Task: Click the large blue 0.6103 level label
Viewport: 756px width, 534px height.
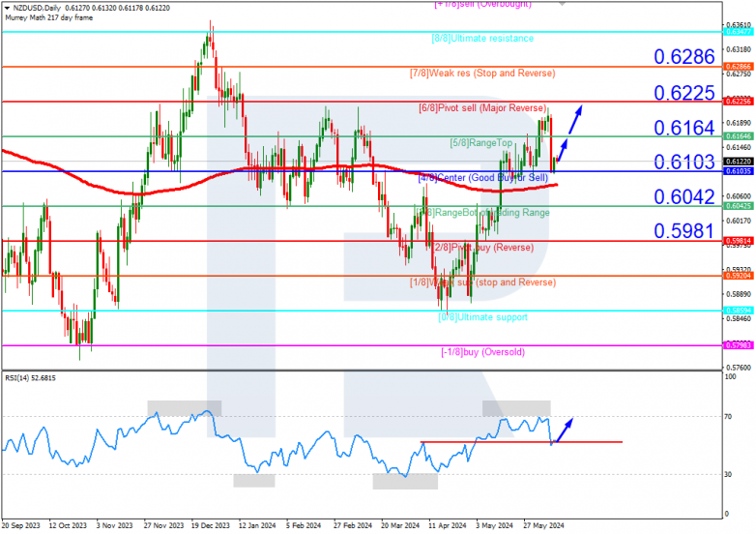Action: click(x=684, y=163)
